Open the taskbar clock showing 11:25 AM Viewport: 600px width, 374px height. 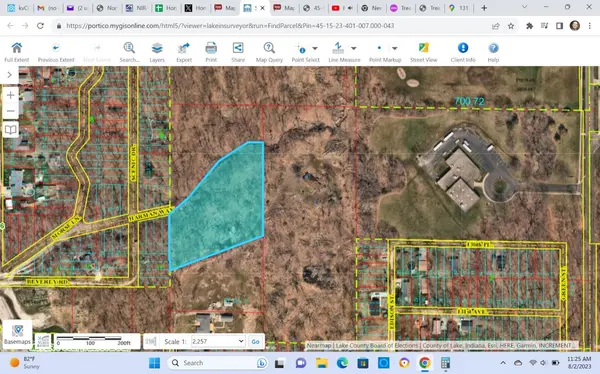coord(579,363)
